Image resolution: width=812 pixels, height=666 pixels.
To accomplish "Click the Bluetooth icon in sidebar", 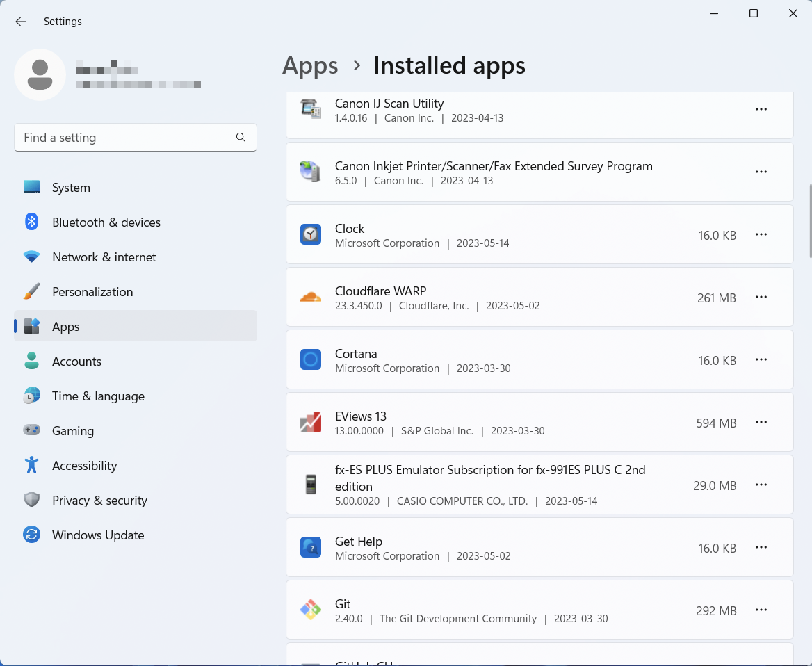I will pos(31,222).
